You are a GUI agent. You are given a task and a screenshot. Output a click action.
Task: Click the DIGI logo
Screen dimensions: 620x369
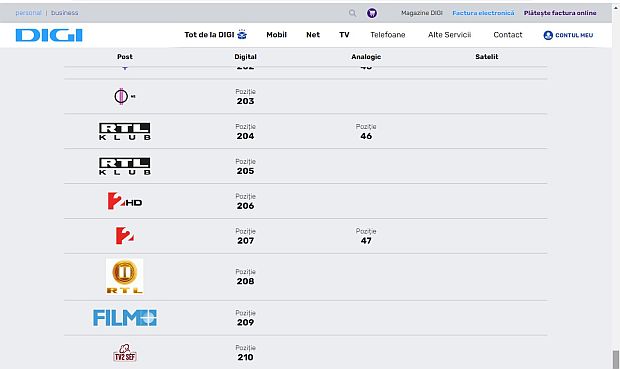click(x=49, y=35)
